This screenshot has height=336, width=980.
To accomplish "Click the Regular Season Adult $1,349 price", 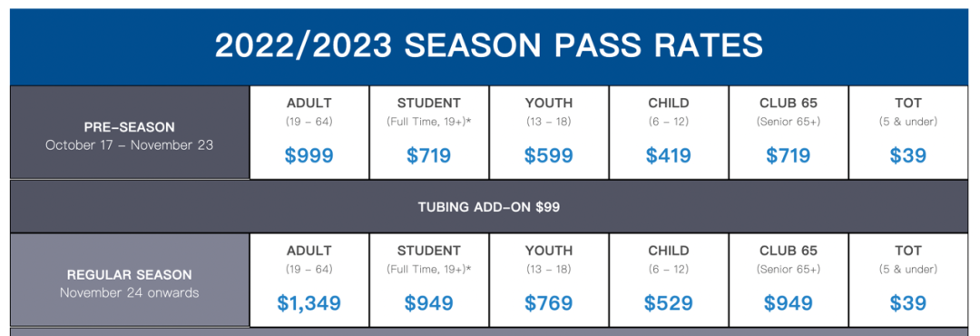I will click(309, 303).
